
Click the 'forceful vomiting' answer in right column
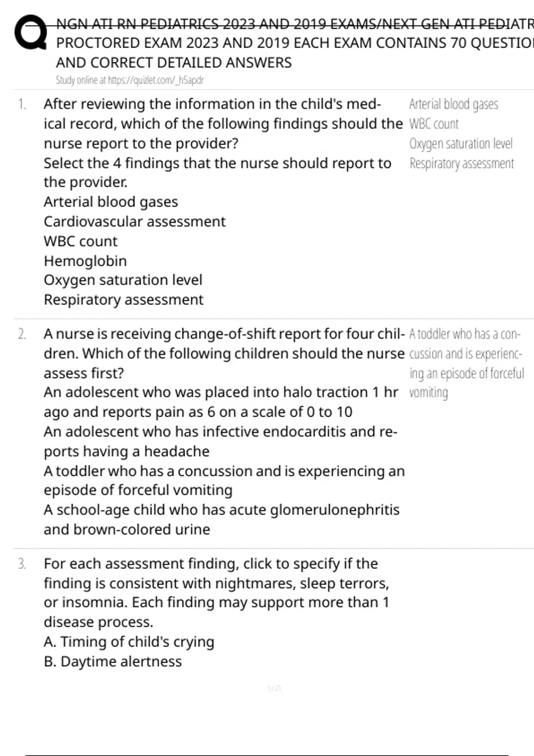tap(465, 363)
